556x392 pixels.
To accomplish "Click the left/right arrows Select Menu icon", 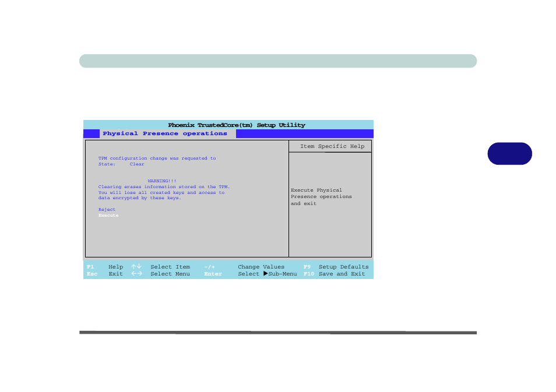I will pos(136,274).
